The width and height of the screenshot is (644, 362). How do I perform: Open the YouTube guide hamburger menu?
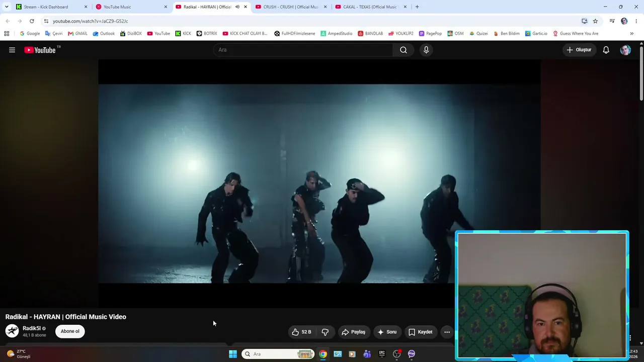point(12,50)
